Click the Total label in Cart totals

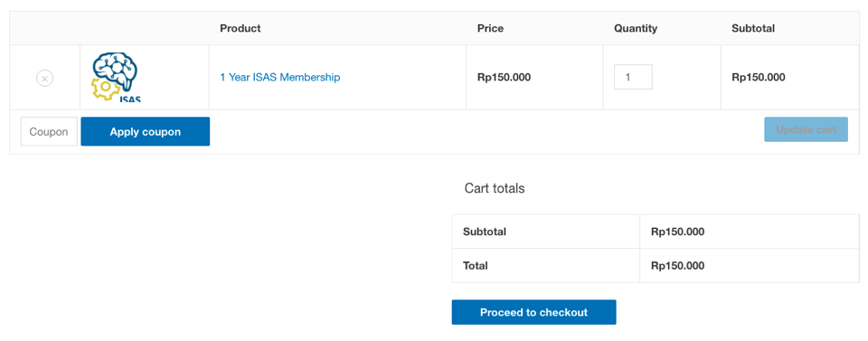(x=476, y=266)
